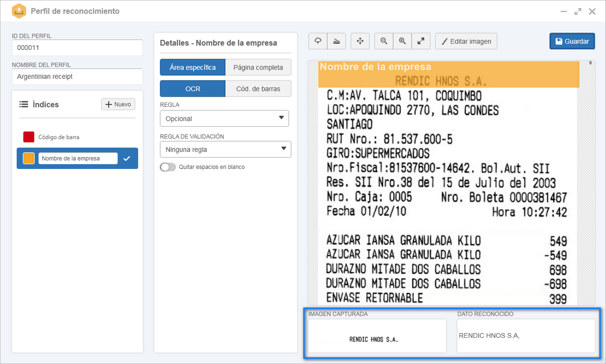Edit the Nombre de la empresa index name field
The height and width of the screenshot is (364, 606).
pos(78,158)
